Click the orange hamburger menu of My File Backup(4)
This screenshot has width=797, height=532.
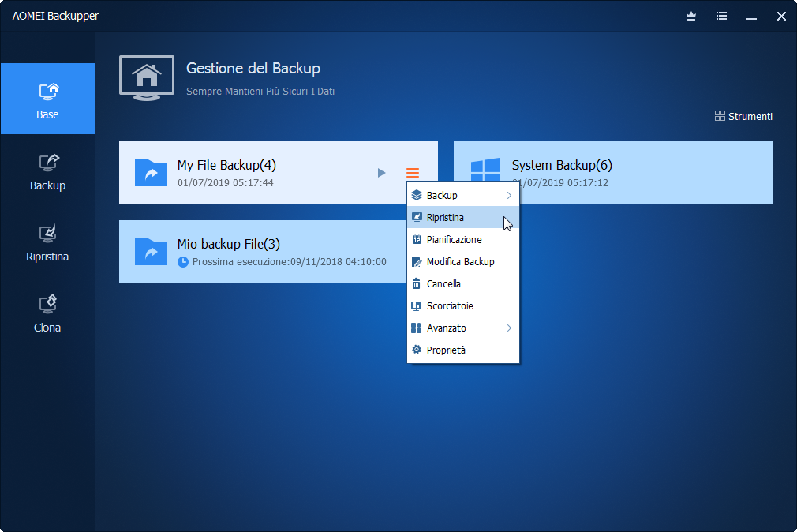click(413, 173)
